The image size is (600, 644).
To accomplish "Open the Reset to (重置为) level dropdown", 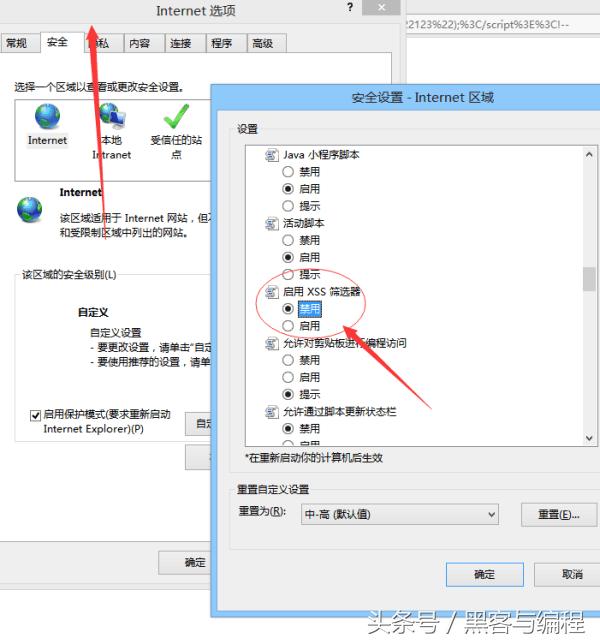I will pyautogui.click(x=400, y=514).
